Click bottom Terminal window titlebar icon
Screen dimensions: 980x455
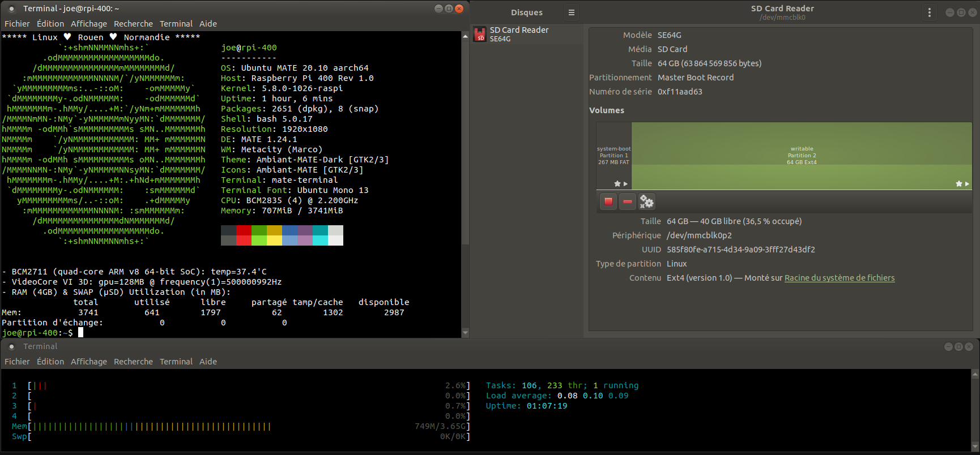point(11,347)
